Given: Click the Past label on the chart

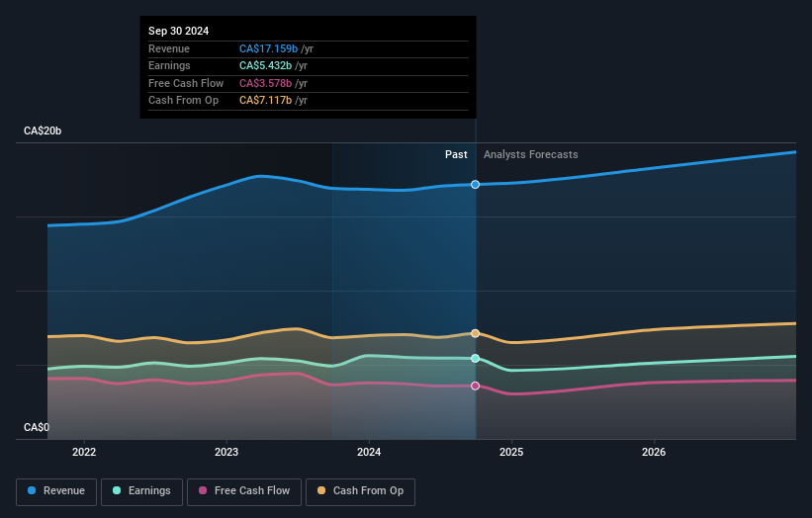Looking at the screenshot, I should pyautogui.click(x=456, y=155).
